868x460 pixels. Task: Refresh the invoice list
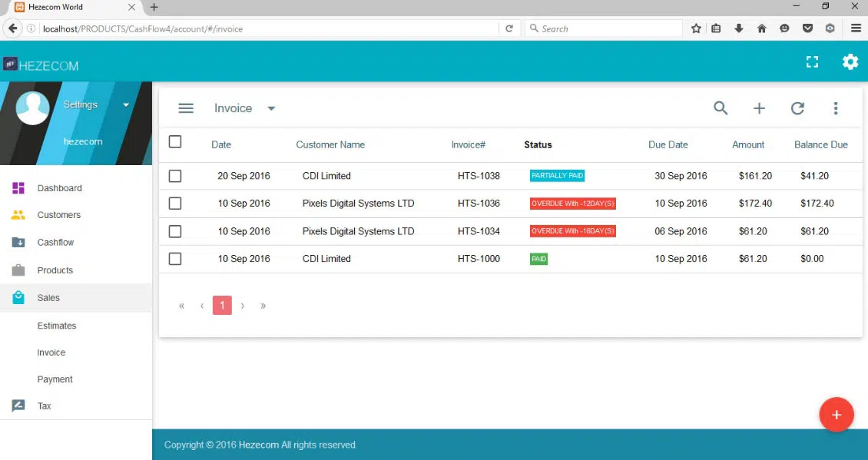click(797, 108)
